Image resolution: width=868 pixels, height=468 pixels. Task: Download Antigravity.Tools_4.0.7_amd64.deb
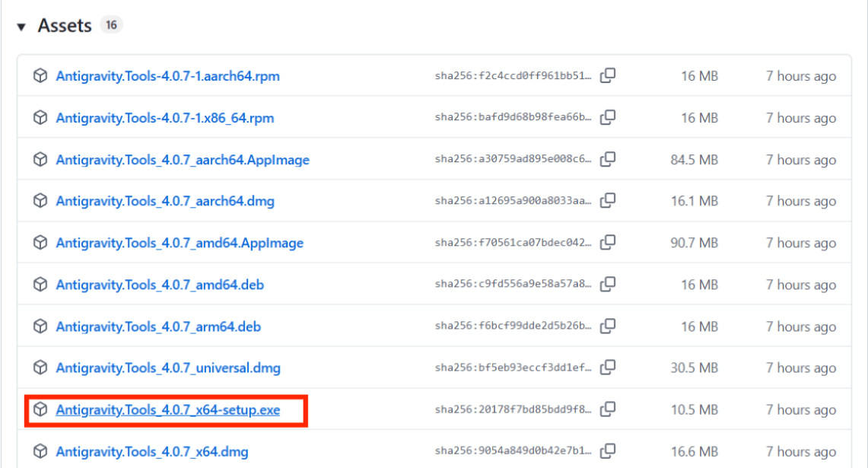click(x=160, y=285)
